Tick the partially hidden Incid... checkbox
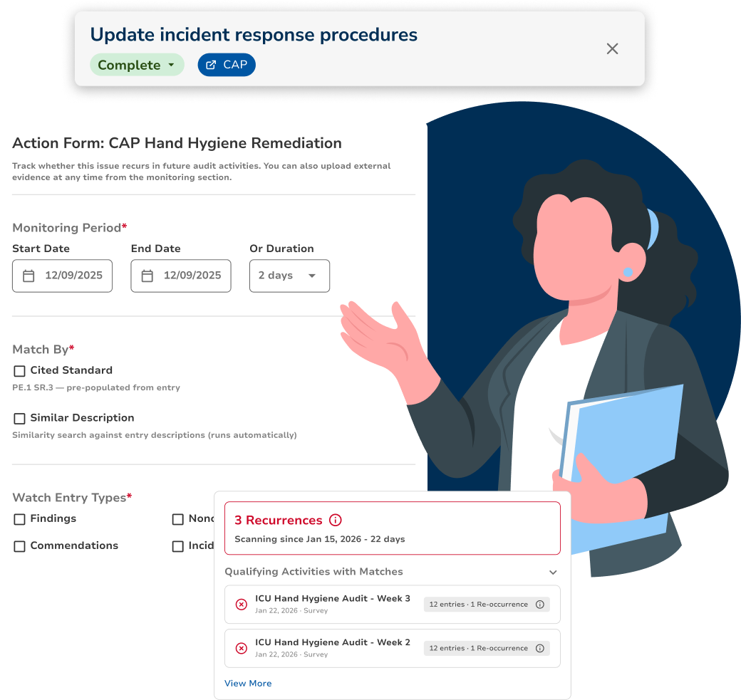Image resolution: width=741 pixels, height=700 pixels. pyautogui.click(x=177, y=546)
